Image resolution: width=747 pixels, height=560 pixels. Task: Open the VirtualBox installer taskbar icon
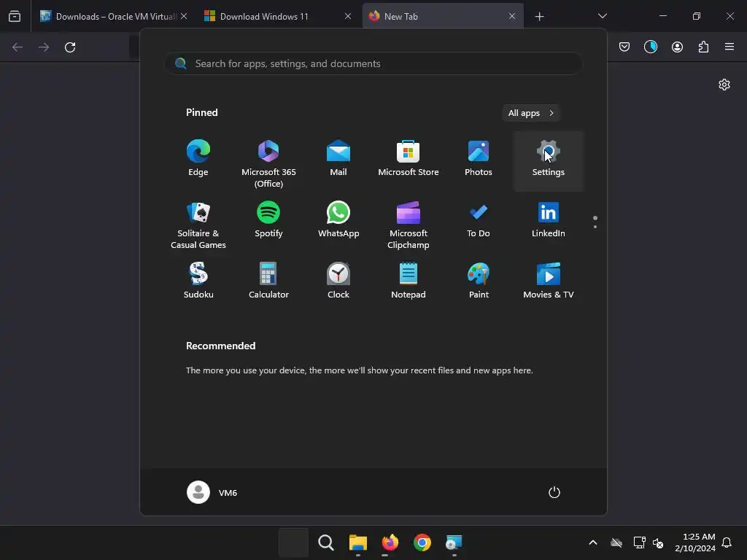(x=454, y=542)
